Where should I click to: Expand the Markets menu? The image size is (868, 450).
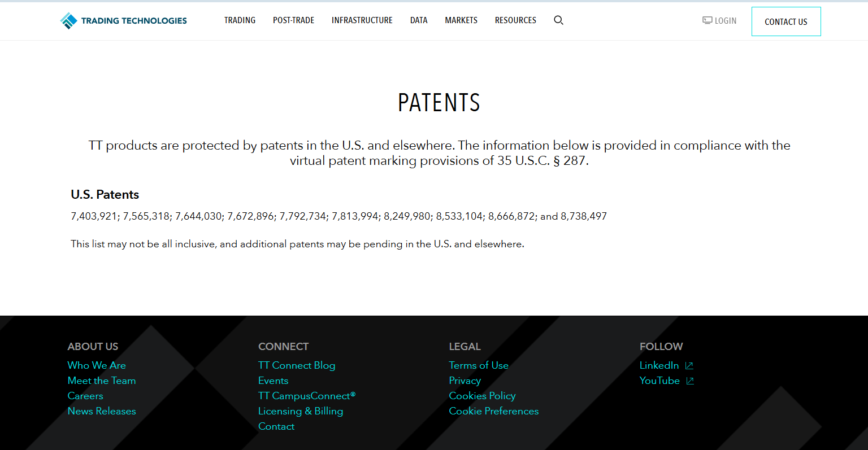(x=461, y=20)
